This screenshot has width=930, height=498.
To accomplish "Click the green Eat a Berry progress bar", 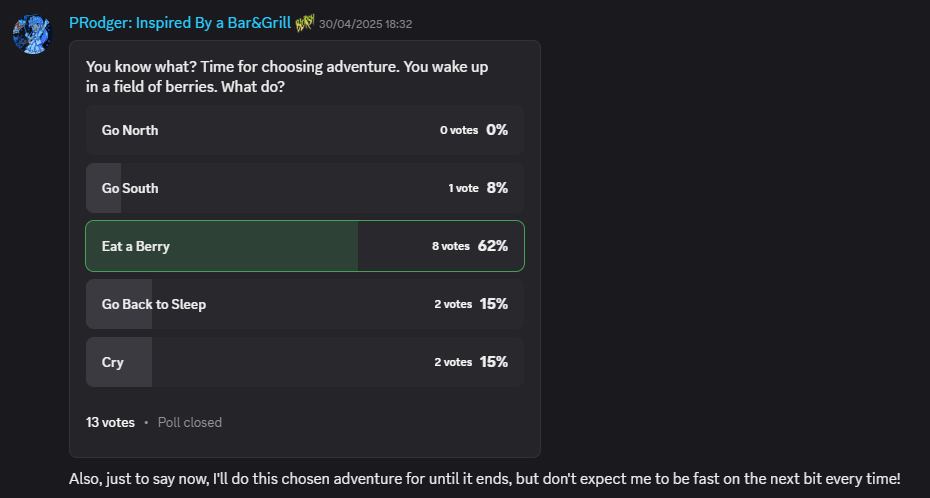I will click(222, 246).
